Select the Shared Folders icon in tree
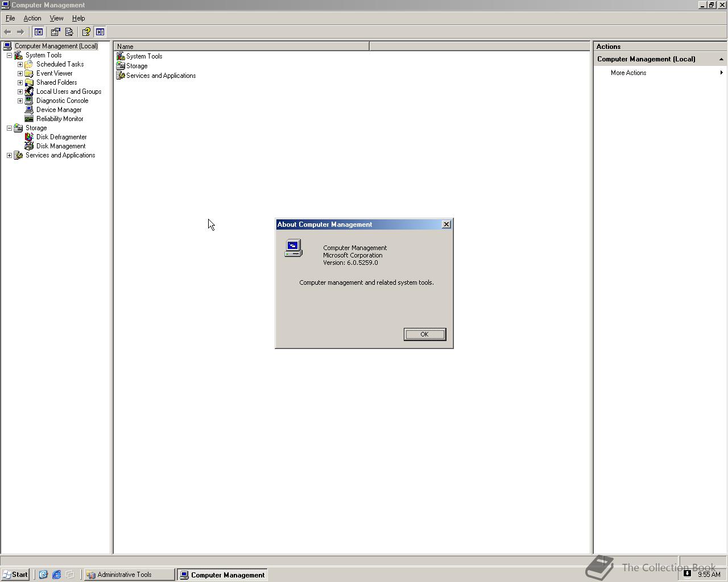The width and height of the screenshot is (728, 582). tap(29, 82)
